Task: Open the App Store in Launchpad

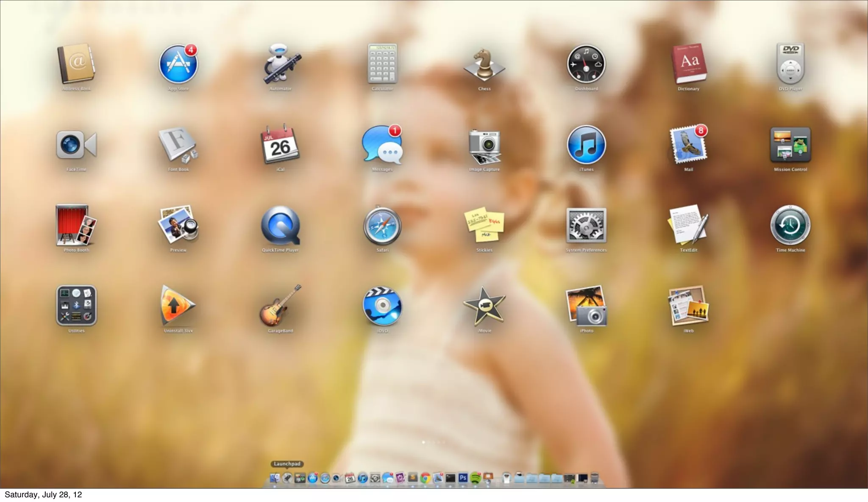Action: click(x=178, y=64)
